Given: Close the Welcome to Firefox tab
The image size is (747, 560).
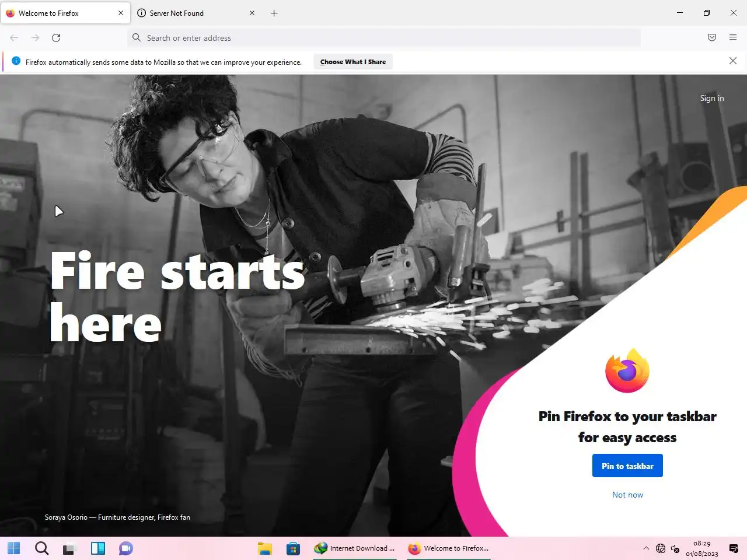Looking at the screenshot, I should pyautogui.click(x=121, y=13).
